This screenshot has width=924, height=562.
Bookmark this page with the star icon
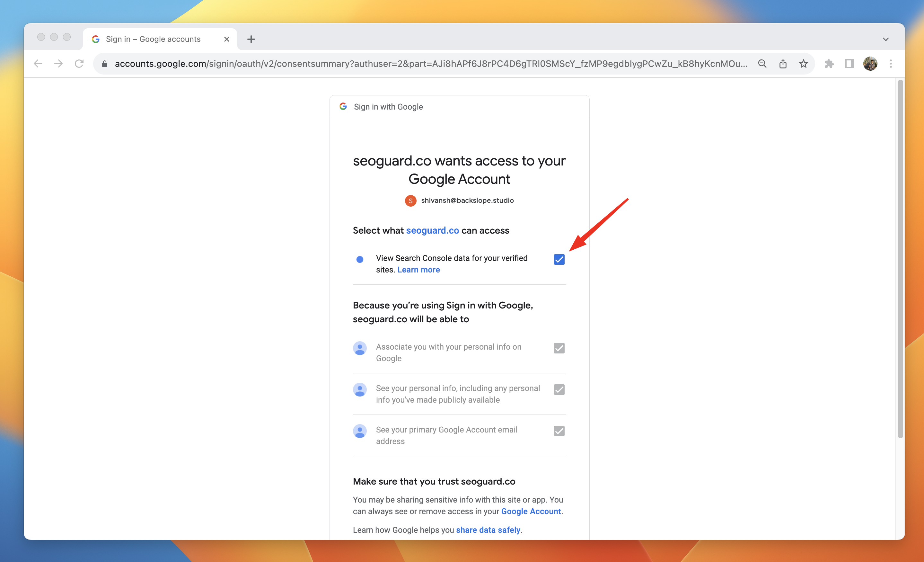(803, 64)
